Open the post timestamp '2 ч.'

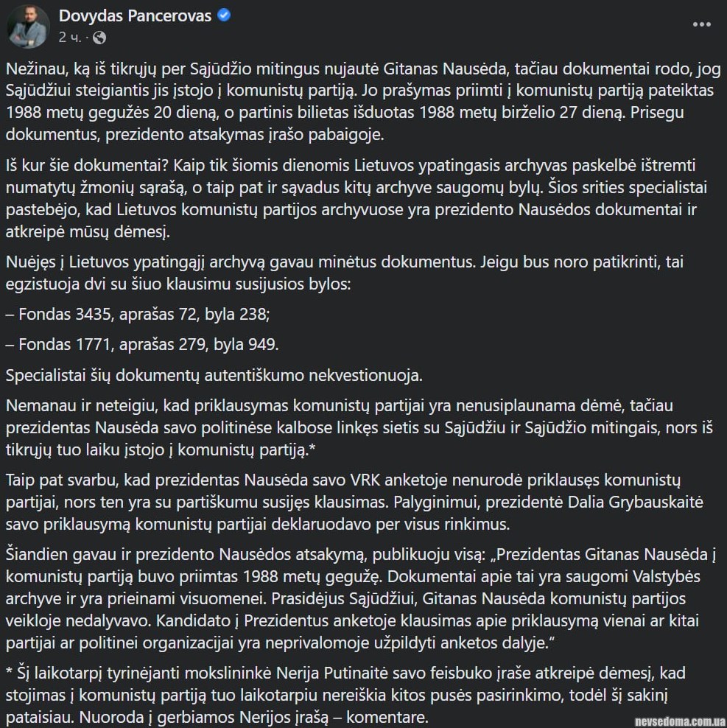69,36
